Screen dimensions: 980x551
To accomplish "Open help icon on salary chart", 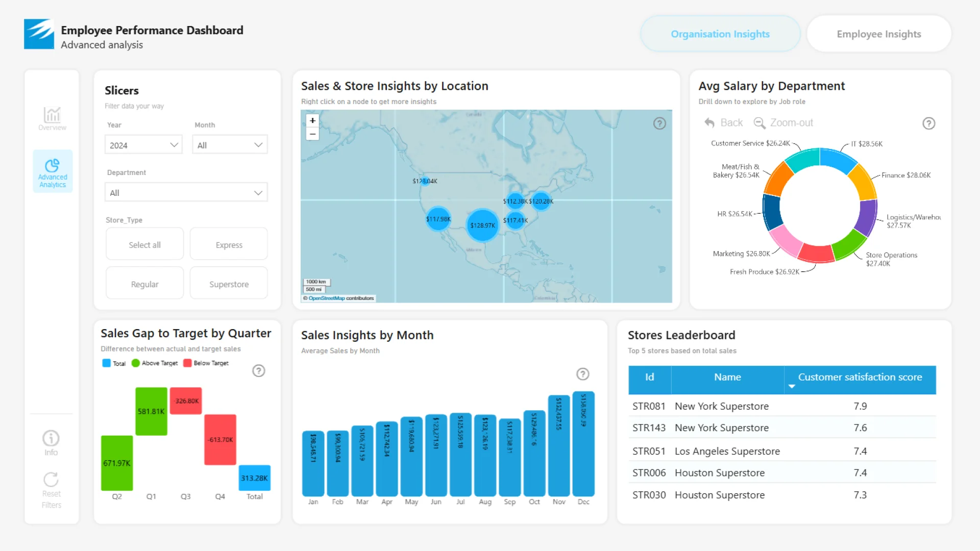I will pyautogui.click(x=928, y=123).
